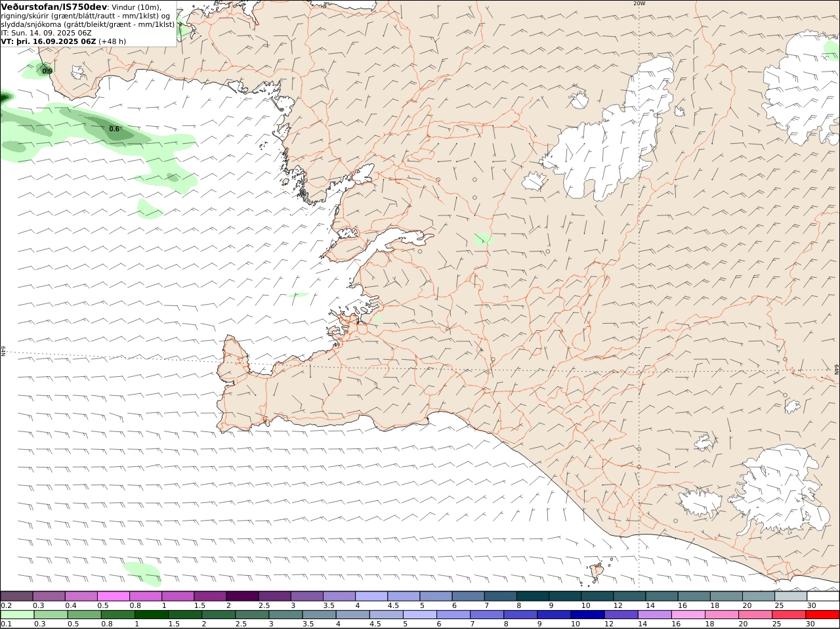Pick the deep blue swatch at 10 in lower legend

[x=587, y=615]
